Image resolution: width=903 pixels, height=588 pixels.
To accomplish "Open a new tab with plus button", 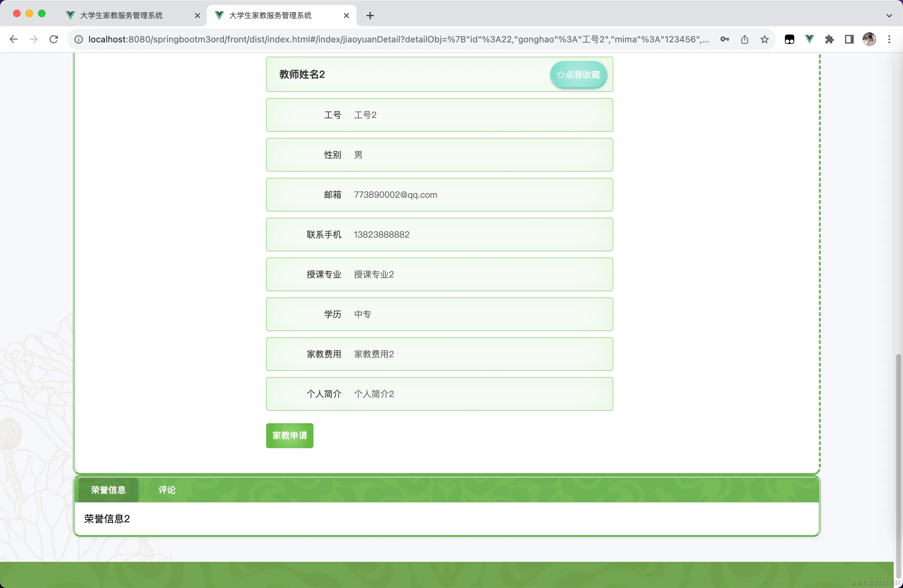I will click(x=370, y=16).
